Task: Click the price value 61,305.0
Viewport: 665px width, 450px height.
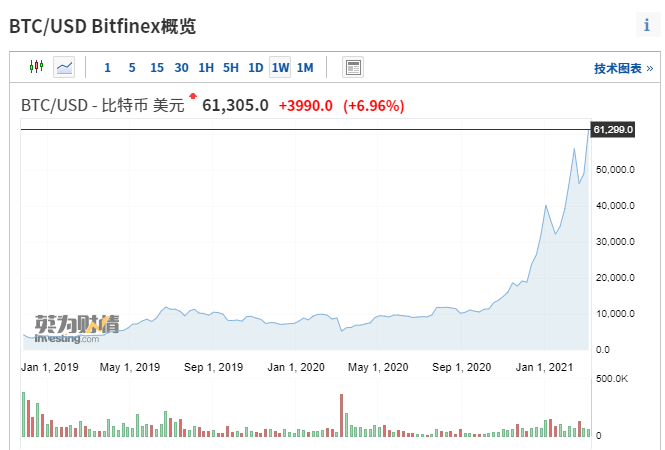Action: click(x=235, y=105)
